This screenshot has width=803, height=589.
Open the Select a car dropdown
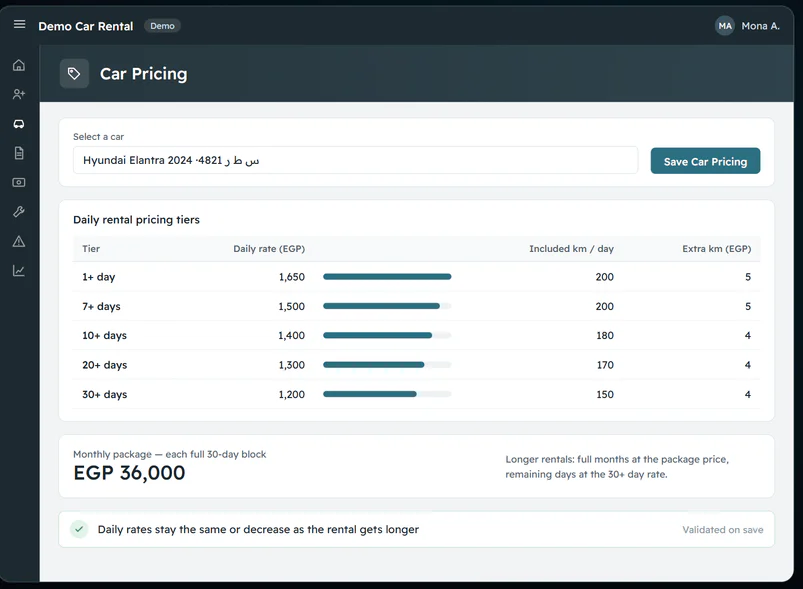(x=355, y=160)
